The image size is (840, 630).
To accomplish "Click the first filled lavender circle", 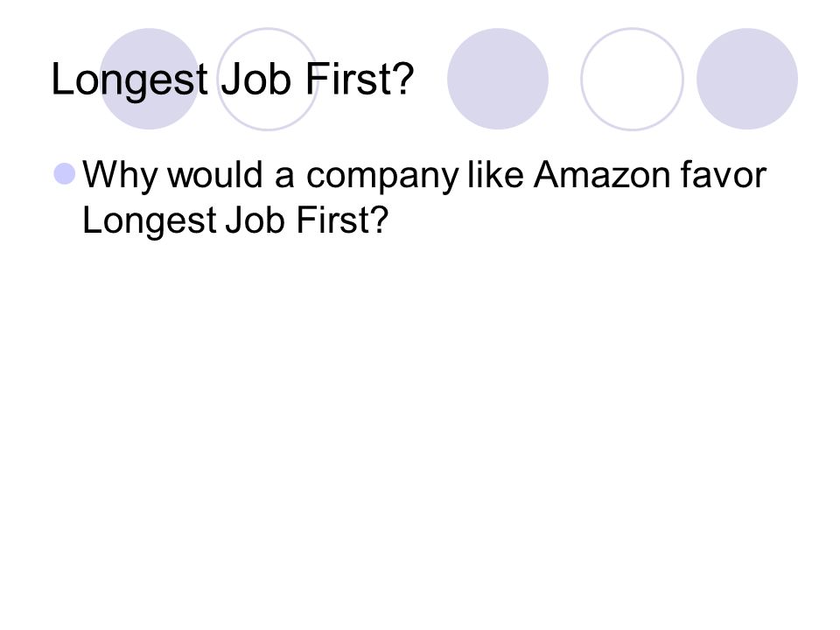I will click(x=150, y=79).
